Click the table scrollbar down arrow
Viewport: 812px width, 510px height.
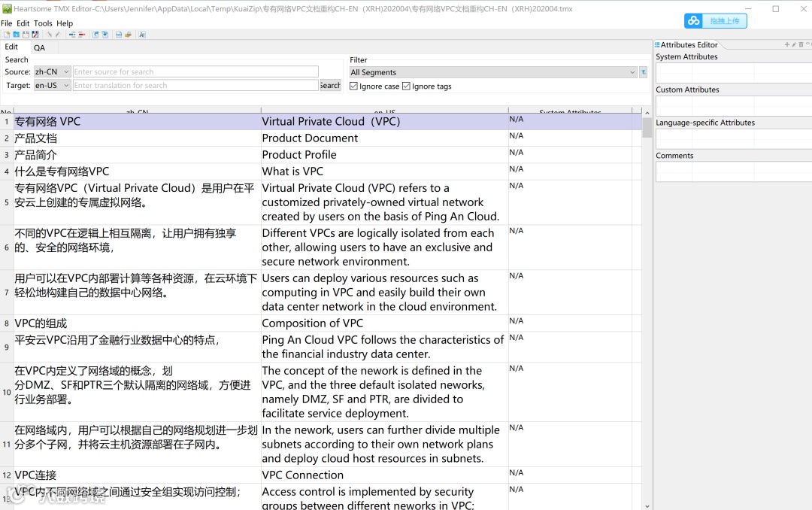coord(647,505)
